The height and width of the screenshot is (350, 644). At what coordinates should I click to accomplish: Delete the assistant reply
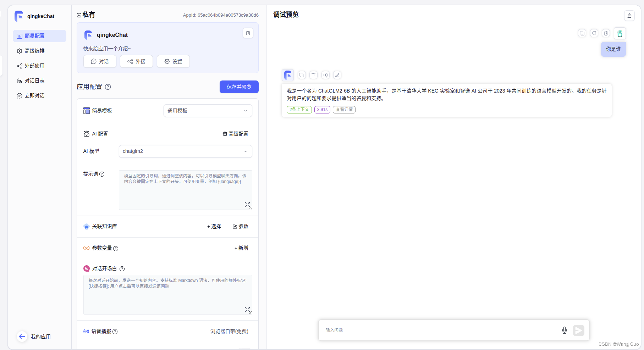tap(314, 75)
